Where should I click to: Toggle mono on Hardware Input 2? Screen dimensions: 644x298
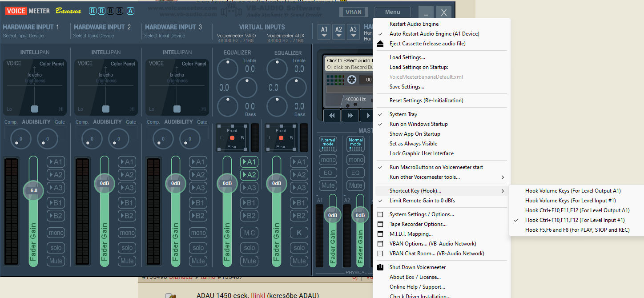[127, 233]
